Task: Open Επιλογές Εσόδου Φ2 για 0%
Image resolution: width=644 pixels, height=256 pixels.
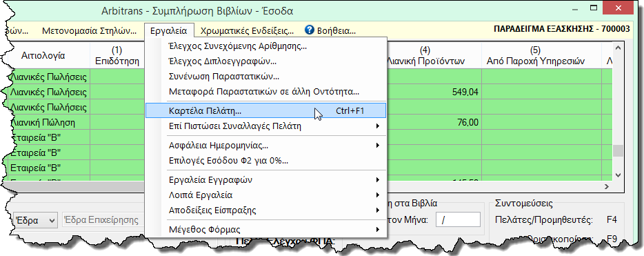Action: pyautogui.click(x=265, y=161)
